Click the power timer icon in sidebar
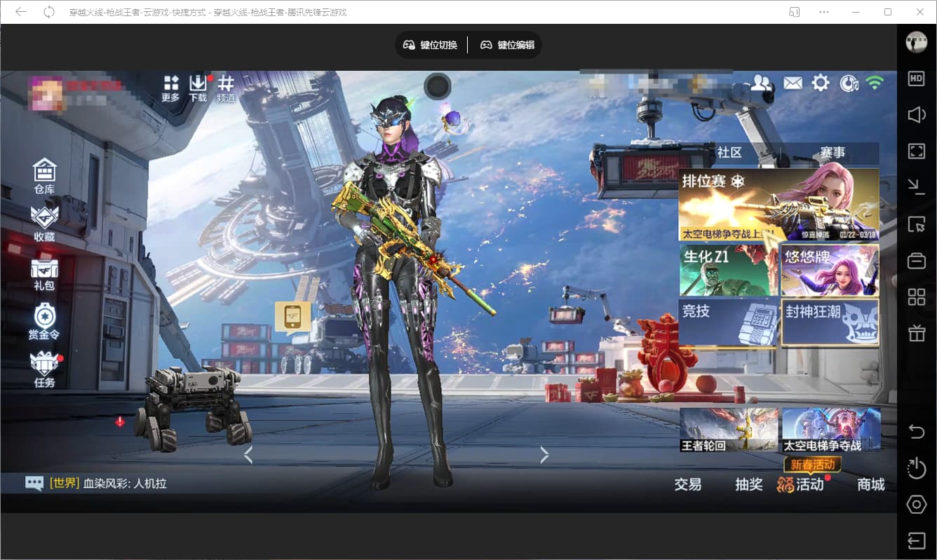Viewport: 937px width, 560px height. [917, 467]
